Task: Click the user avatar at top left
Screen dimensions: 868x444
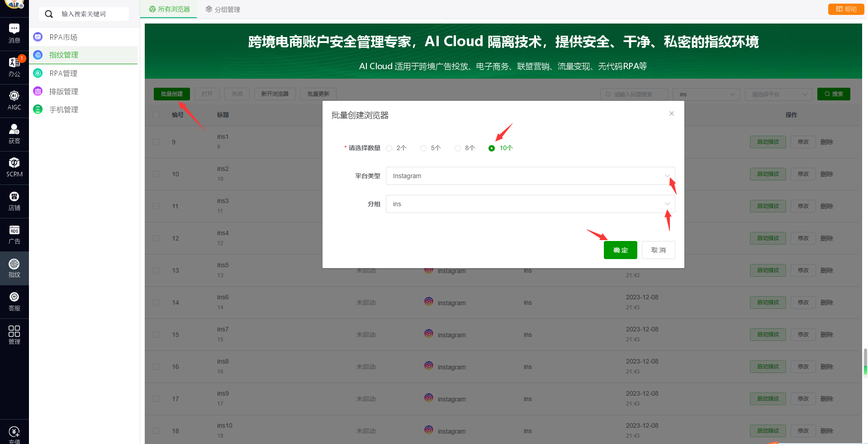Action: click(x=14, y=4)
